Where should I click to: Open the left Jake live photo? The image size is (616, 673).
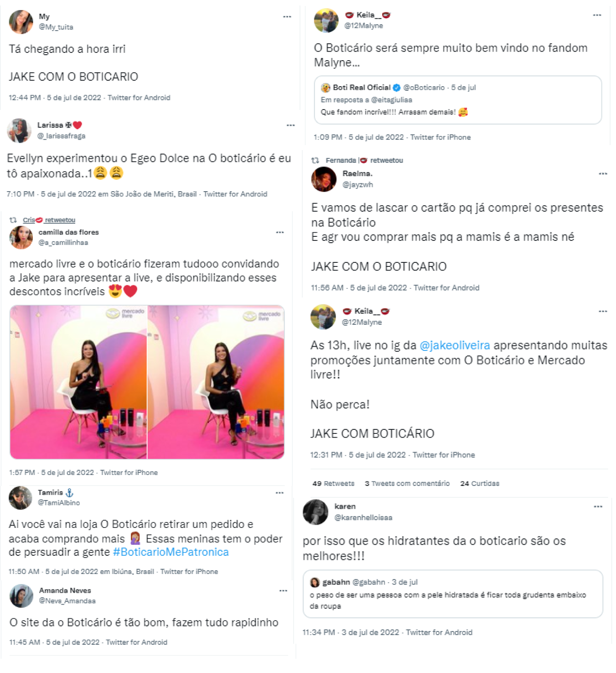78,382
